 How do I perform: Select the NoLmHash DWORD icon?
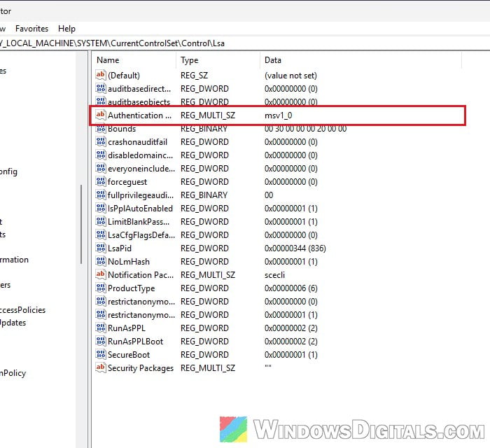pos(101,262)
